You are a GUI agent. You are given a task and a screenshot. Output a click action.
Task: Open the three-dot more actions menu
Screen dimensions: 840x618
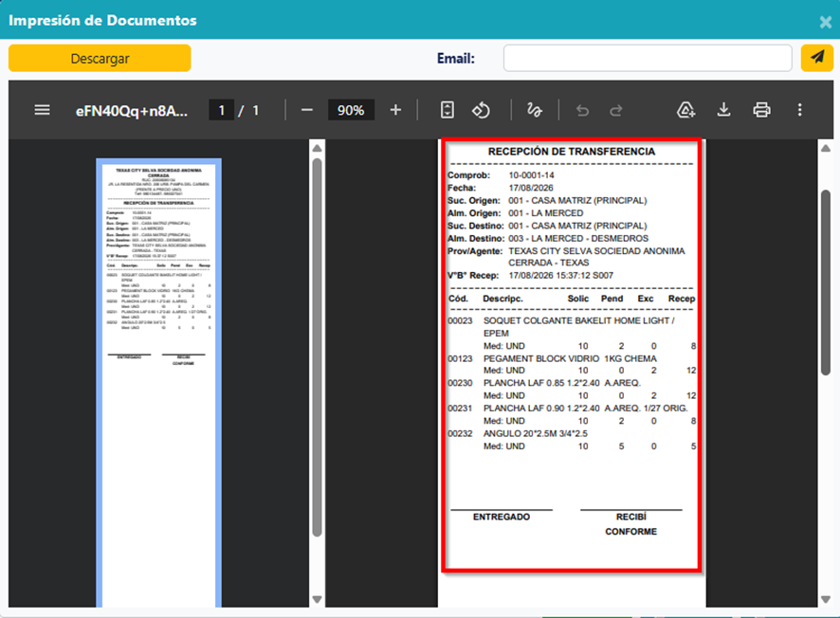(x=800, y=110)
